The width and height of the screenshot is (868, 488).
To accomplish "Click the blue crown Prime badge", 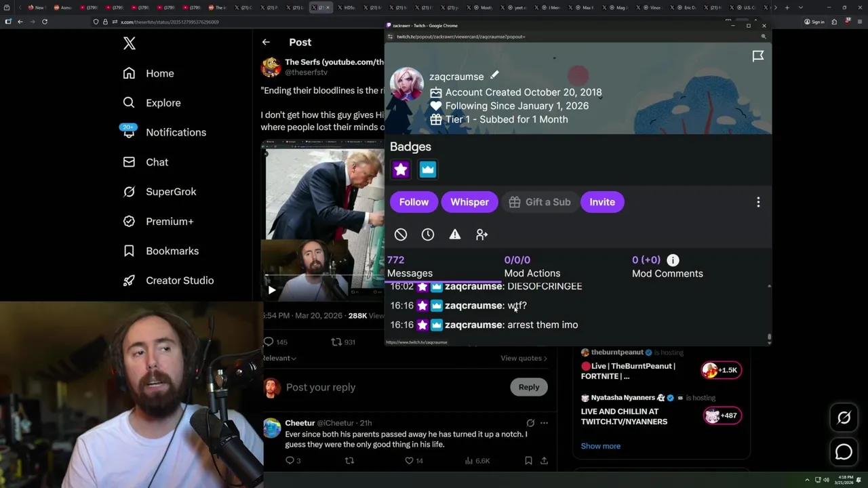I will point(428,169).
